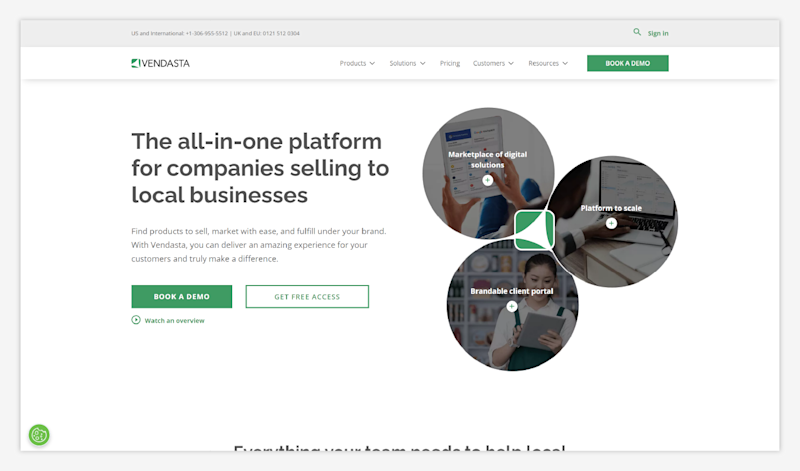Click the hero BOOK A DEMO button
Viewport: 800px width, 471px height.
coord(182,296)
